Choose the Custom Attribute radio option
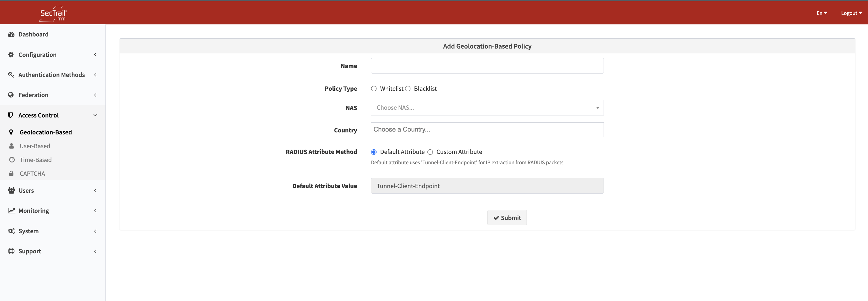Viewport: 868px width, 301px height. pyautogui.click(x=430, y=152)
